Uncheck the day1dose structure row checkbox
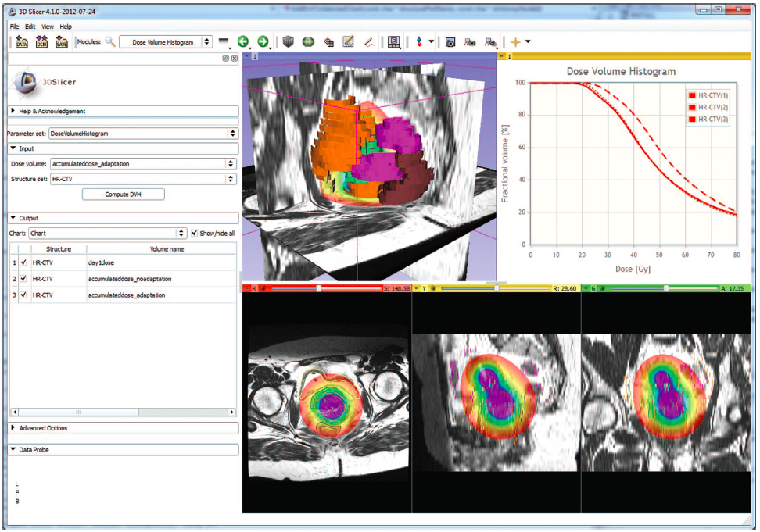The image size is (760, 532). coord(23,262)
